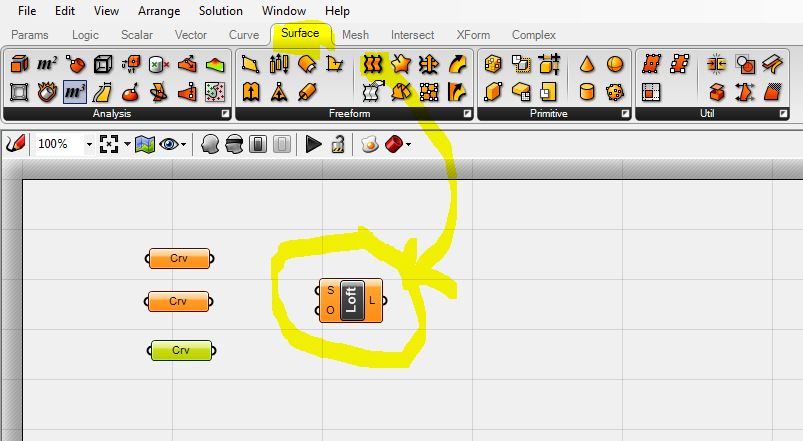Image resolution: width=803 pixels, height=441 pixels.
Task: Click the Zoom extents frame icon
Action: point(109,144)
